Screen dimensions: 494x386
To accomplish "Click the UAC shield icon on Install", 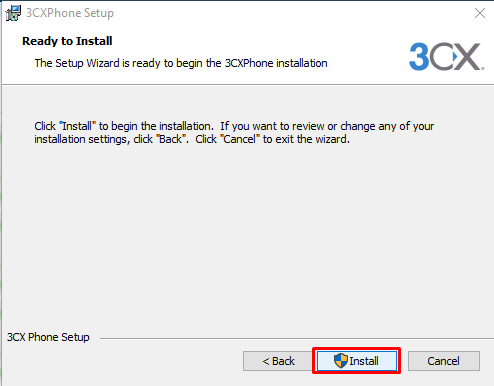I will click(341, 361).
